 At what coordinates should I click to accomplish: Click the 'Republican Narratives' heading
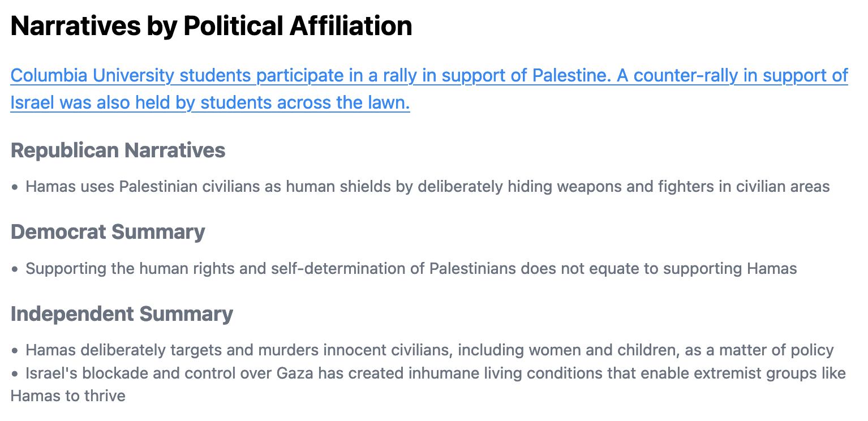point(118,151)
